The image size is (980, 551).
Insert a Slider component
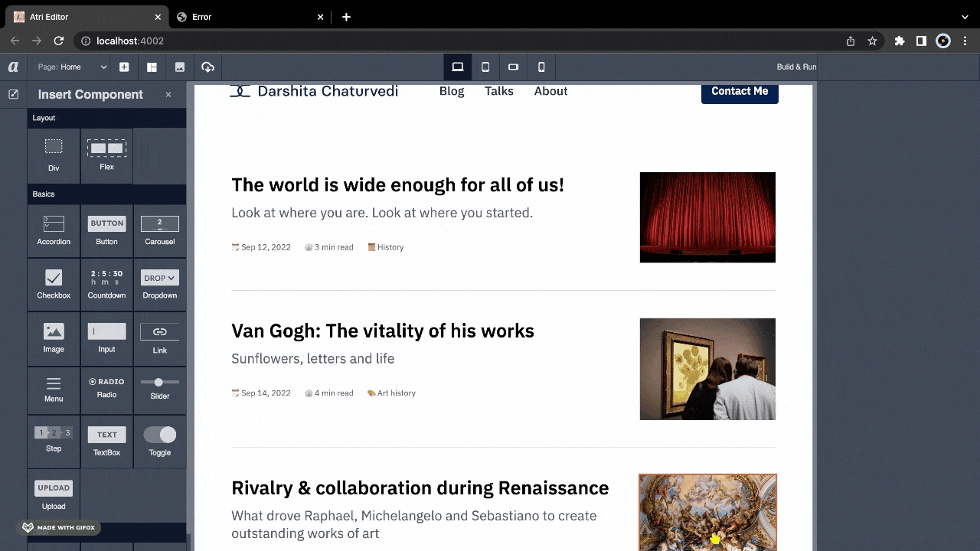(159, 390)
